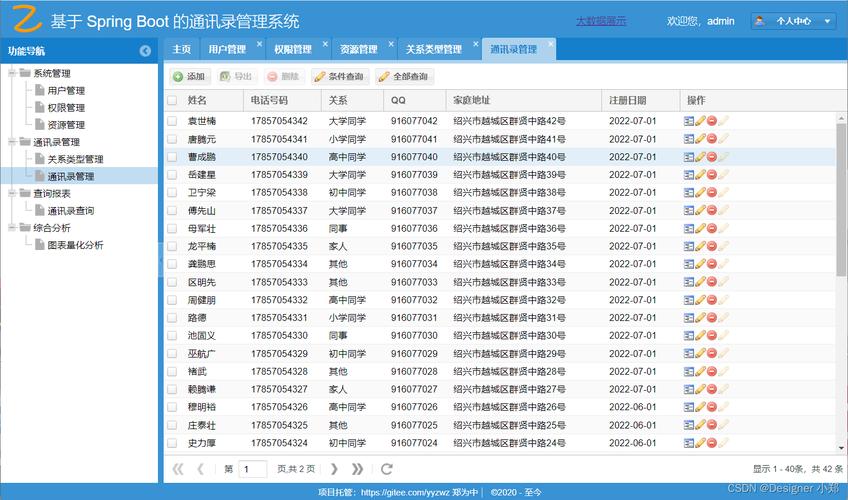This screenshot has height=500, width=848.
Task: Open details icon for 袁世楠 row
Action: click(688, 121)
